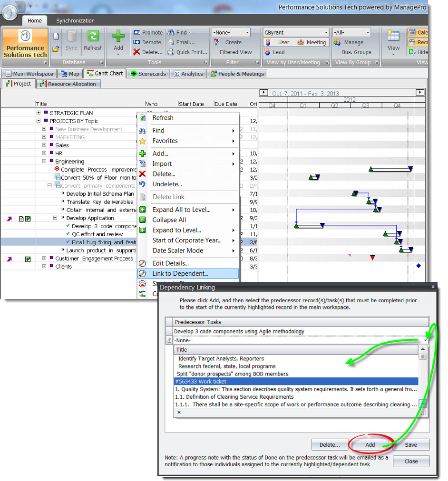Select the Meeting view button
The height and width of the screenshot is (481, 448).
click(x=312, y=42)
